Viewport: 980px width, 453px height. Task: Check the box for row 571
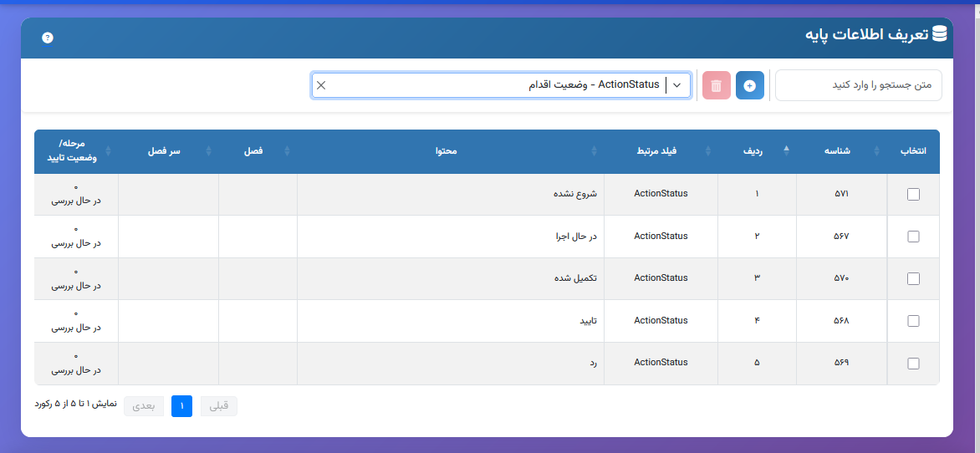coord(913,194)
